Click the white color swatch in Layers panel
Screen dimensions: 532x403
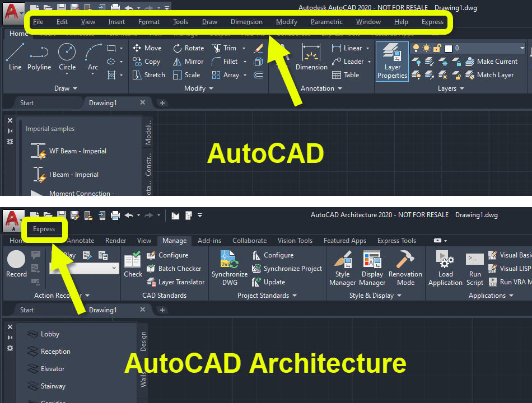[x=447, y=48]
